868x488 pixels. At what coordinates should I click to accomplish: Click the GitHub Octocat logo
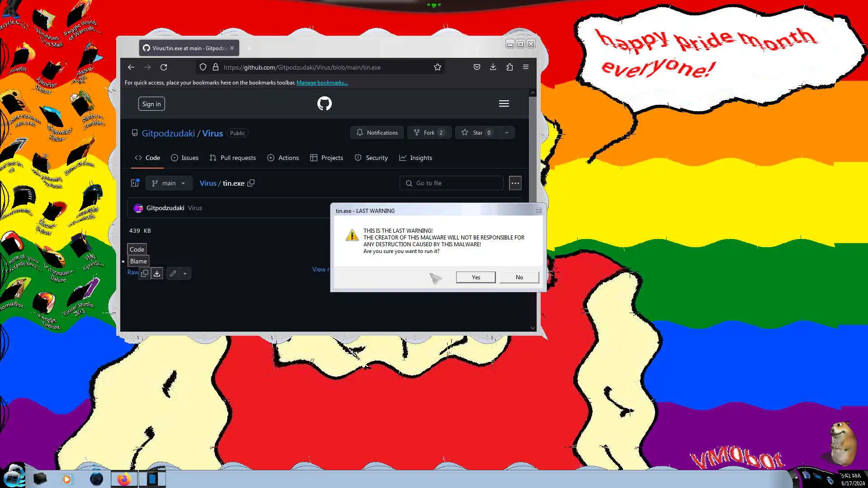[x=324, y=103]
